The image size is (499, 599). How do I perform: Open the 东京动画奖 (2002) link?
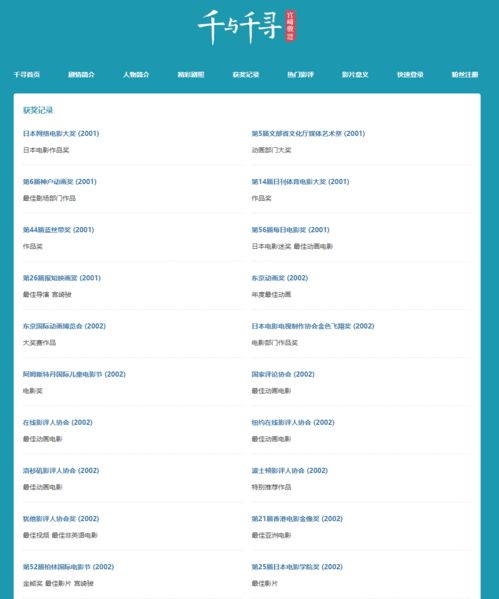280,278
